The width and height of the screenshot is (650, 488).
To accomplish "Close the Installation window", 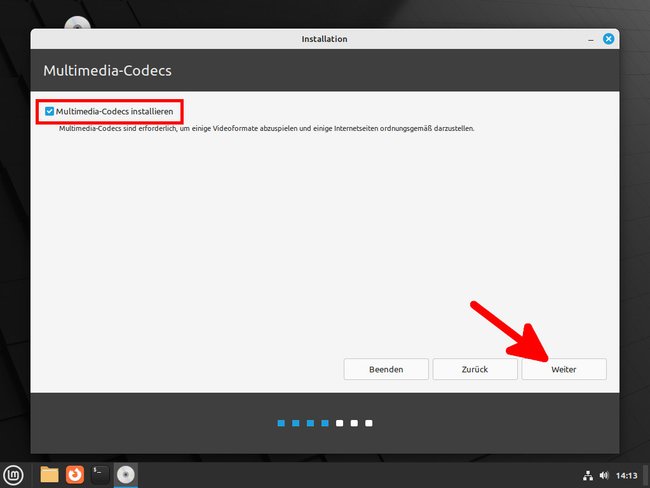I will [609, 39].
